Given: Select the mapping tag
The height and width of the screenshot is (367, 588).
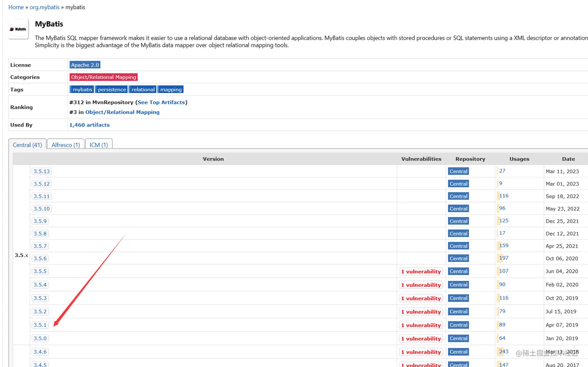Looking at the screenshot, I should [x=171, y=90].
